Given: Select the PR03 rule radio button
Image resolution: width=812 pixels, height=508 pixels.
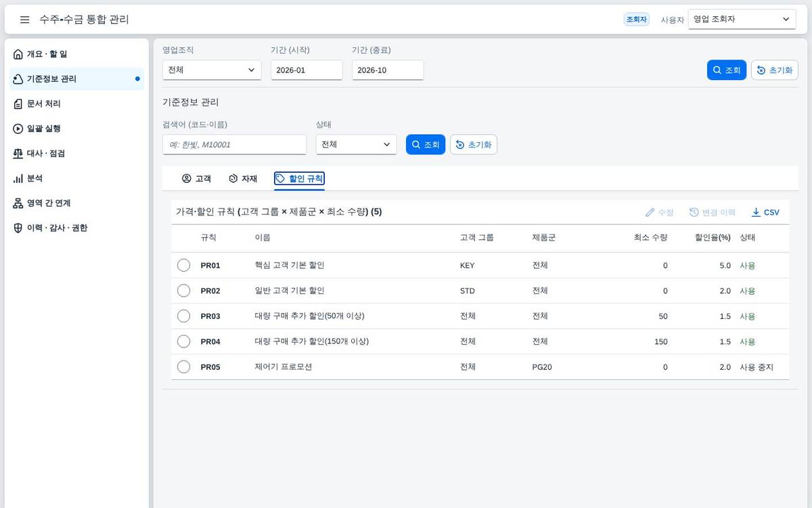Looking at the screenshot, I should pos(183,316).
